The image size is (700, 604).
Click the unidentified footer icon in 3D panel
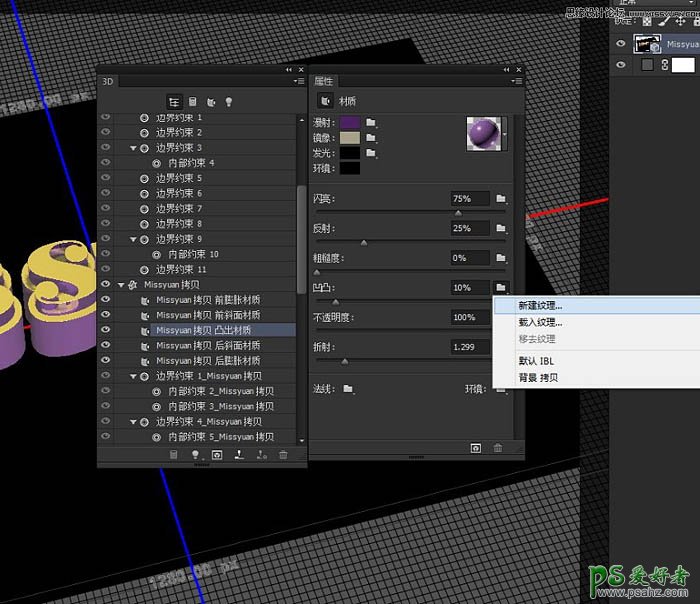click(x=262, y=455)
